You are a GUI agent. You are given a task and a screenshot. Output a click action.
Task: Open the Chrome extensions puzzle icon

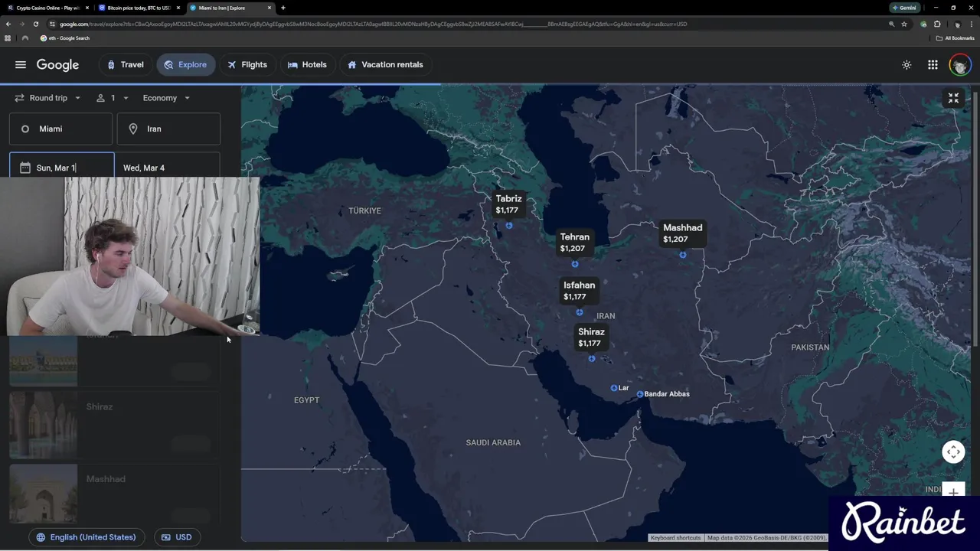(937, 24)
